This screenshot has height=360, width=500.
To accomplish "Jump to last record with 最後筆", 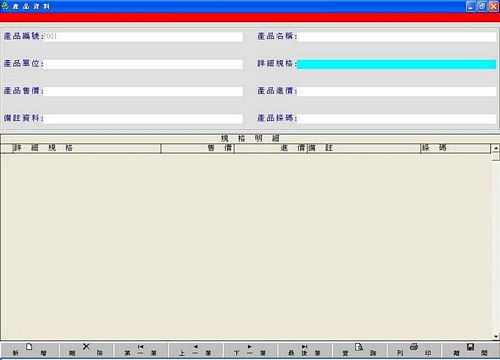I will (305, 350).
